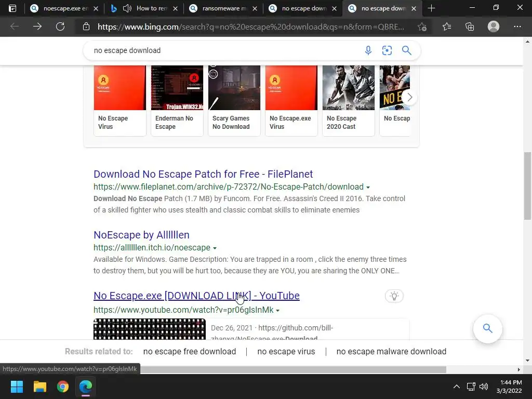This screenshot has height=399, width=532.
Task: Click no escape free download related link
Action: [x=189, y=352]
